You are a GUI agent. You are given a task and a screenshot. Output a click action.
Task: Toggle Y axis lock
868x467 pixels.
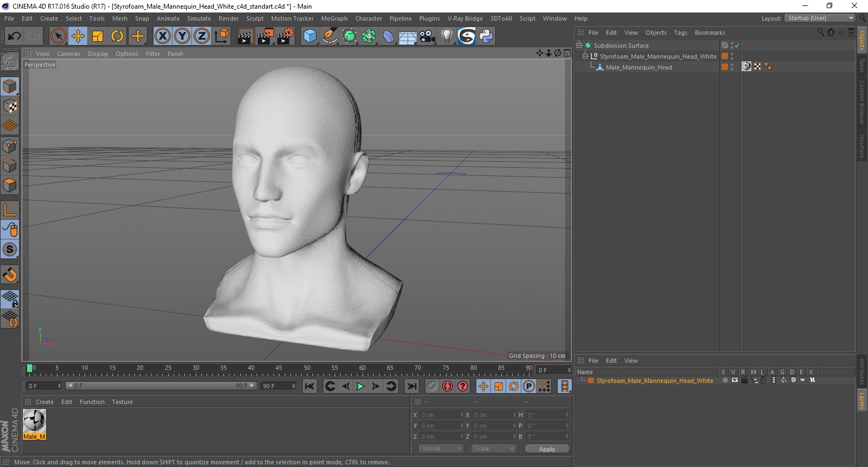182,36
